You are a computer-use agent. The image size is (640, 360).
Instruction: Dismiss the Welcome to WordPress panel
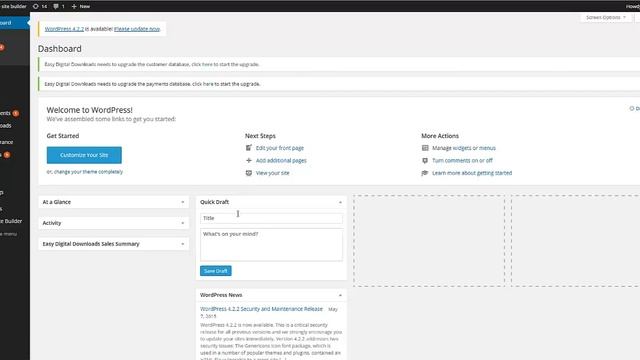[635, 109]
